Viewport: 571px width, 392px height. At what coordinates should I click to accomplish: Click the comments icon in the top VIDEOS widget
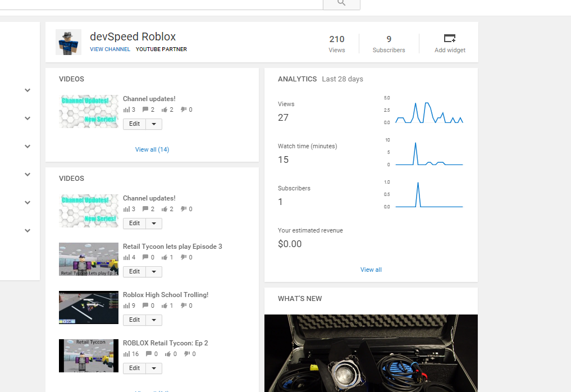tap(145, 110)
